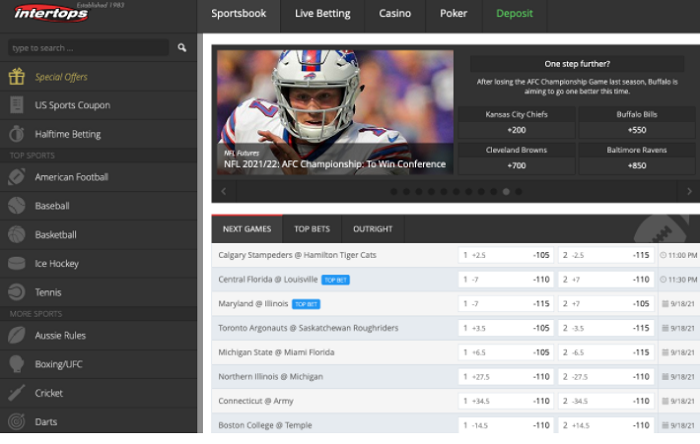Open the Ice Hockey puck icon
Viewport: 700px width, 444px height.
16,264
